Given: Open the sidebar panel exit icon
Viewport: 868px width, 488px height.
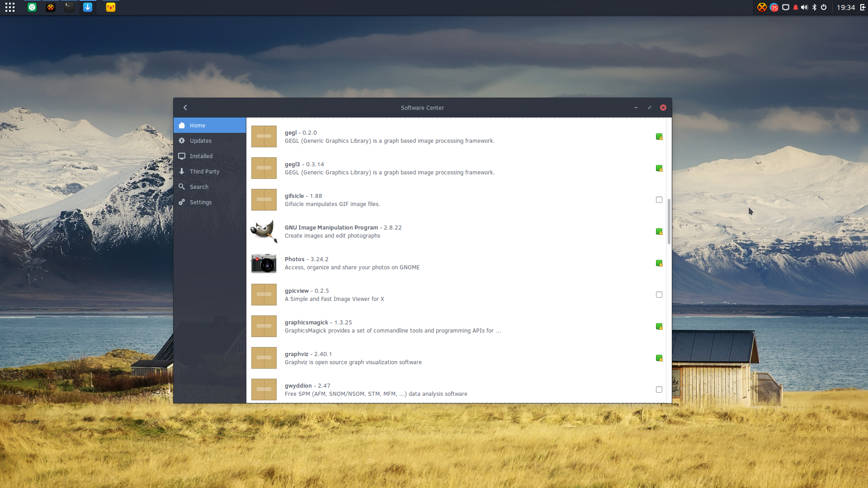Looking at the screenshot, I should pos(863,7).
